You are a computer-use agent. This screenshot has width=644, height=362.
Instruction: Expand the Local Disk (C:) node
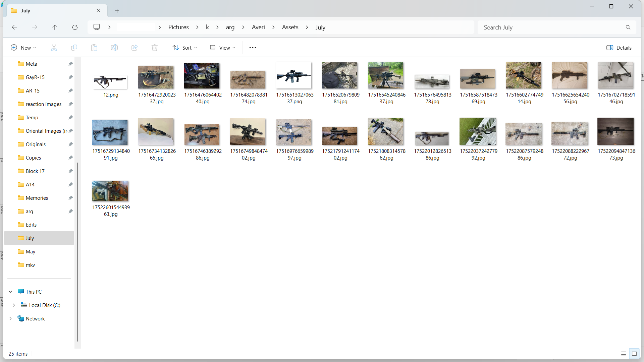point(14,305)
